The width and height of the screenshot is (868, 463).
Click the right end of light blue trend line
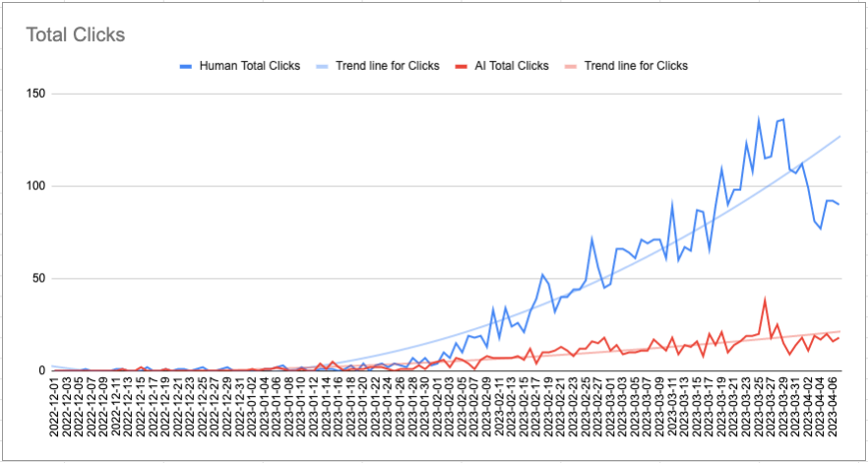click(x=841, y=136)
